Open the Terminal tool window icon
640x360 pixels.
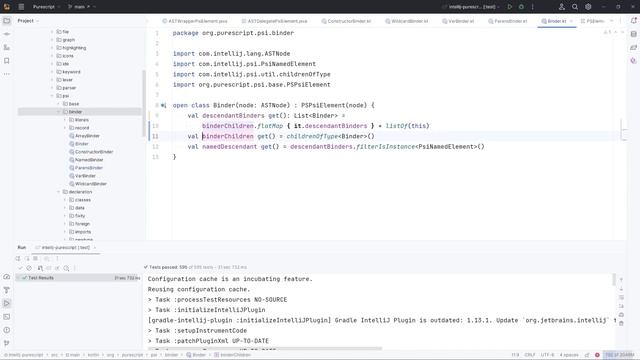click(7, 317)
